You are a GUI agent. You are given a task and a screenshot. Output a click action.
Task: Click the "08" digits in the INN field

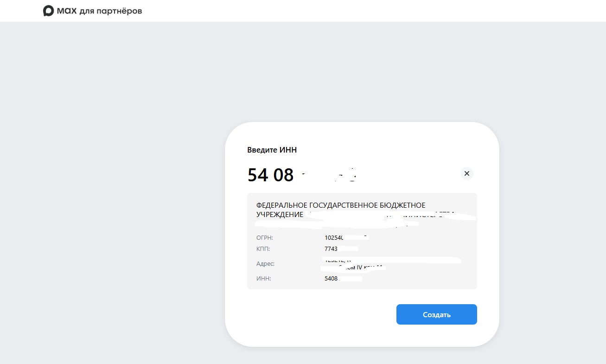click(283, 175)
